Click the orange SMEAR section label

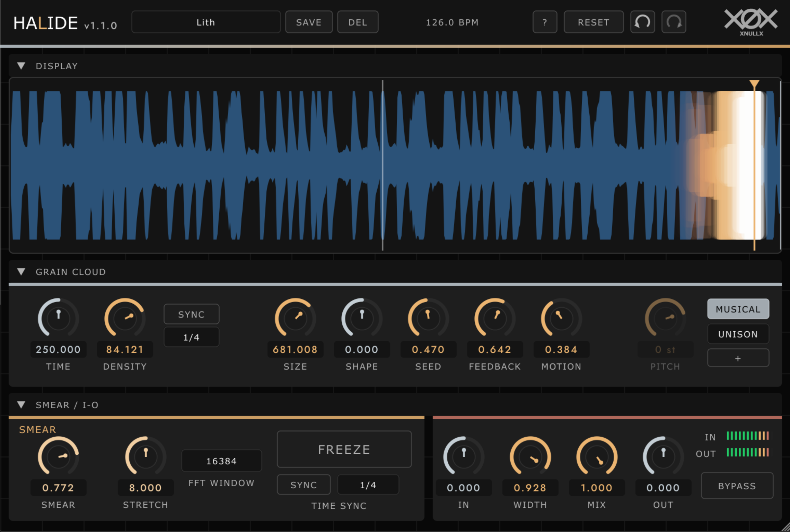(37, 429)
